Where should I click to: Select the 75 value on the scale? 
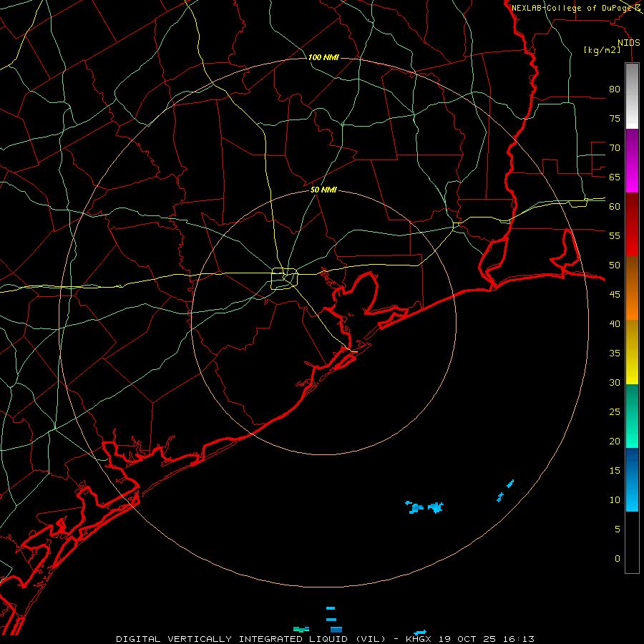pyautogui.click(x=615, y=118)
